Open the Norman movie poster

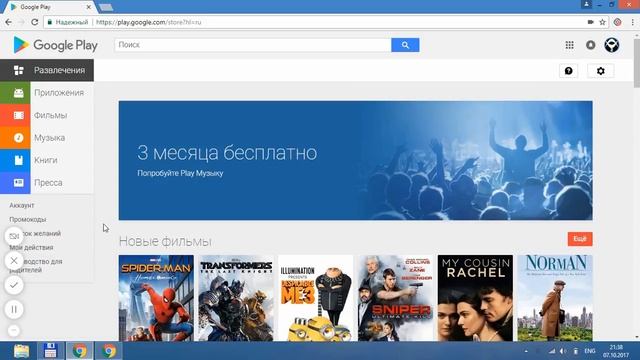click(555, 298)
